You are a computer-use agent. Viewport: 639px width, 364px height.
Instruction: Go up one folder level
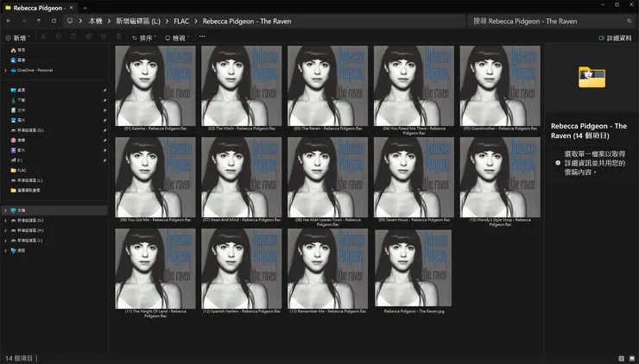(x=39, y=21)
